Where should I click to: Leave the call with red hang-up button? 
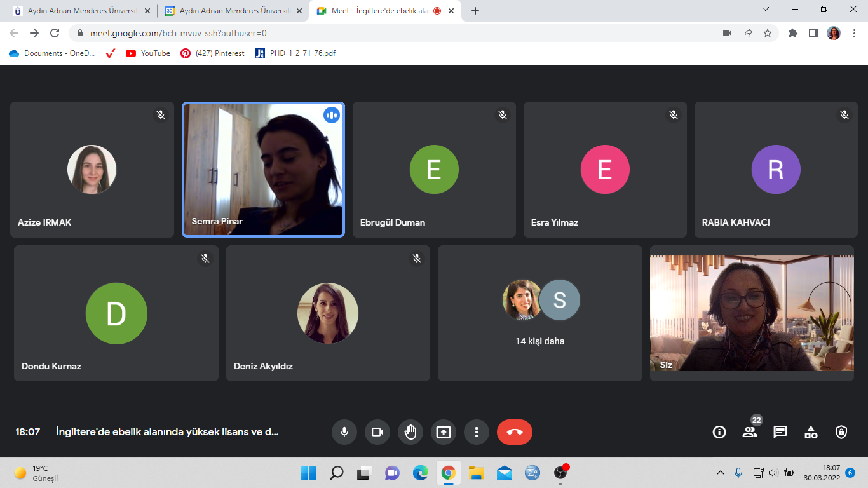[x=514, y=432]
